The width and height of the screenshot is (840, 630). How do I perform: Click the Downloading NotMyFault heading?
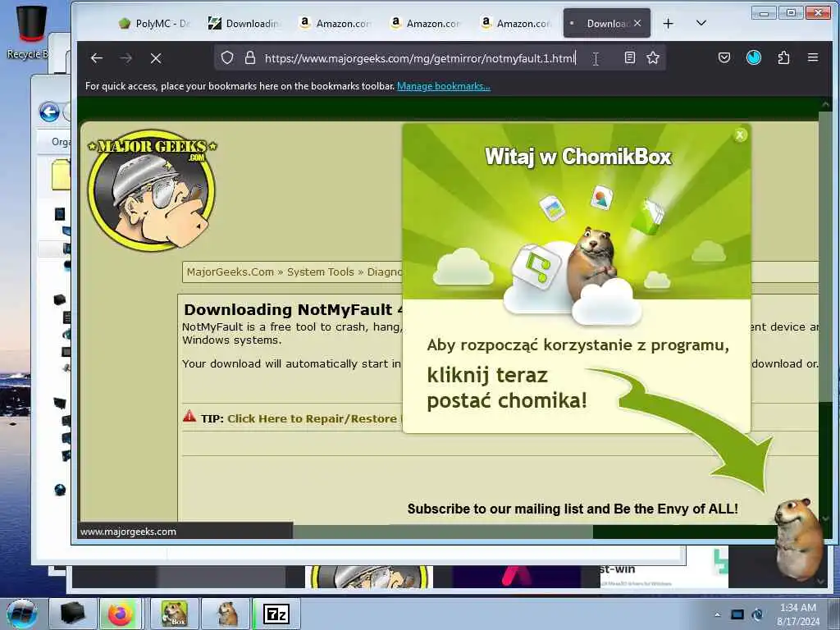pyautogui.click(x=293, y=309)
